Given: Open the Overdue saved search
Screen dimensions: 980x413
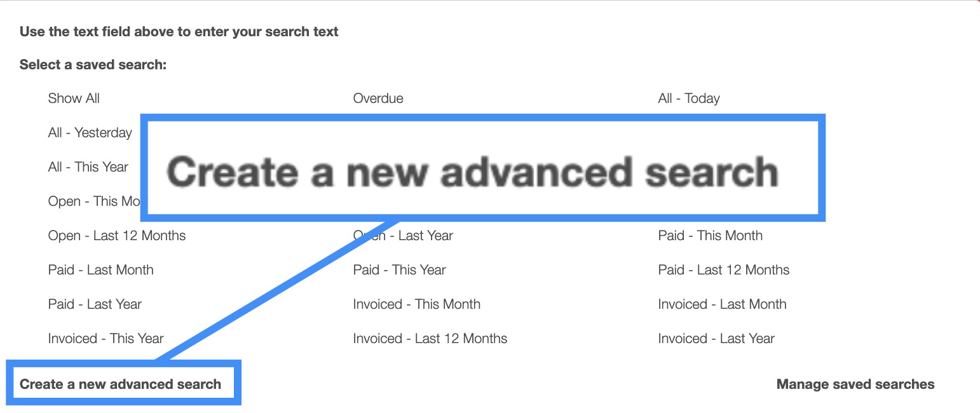Looking at the screenshot, I should 378,98.
